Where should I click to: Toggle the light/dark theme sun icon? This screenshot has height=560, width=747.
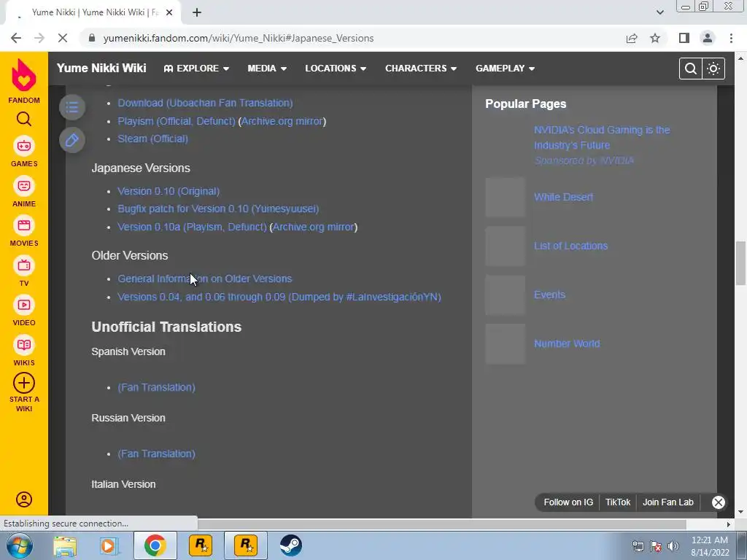point(713,69)
